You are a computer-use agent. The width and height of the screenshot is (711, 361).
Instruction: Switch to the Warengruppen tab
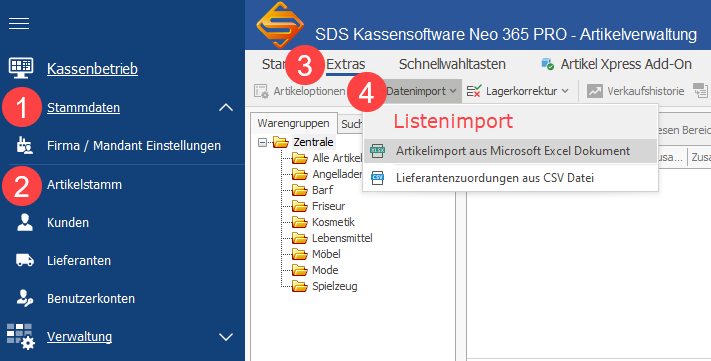click(293, 123)
